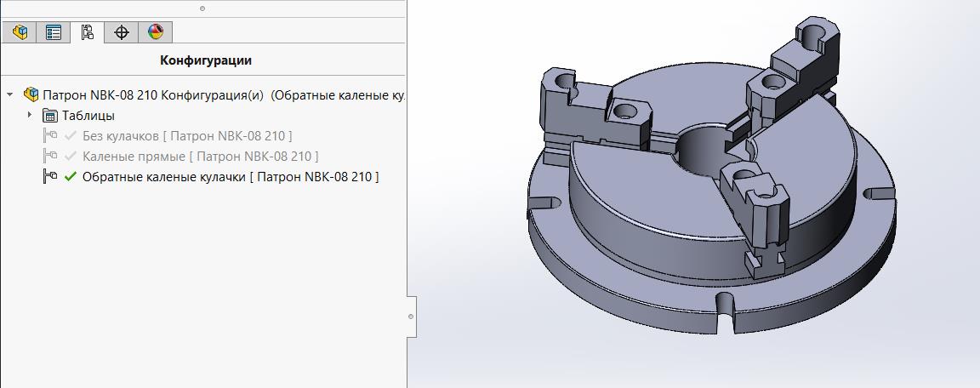Click the gray checkmark beside Каленые прямые
Screen dimensions: 980x388
point(71,157)
